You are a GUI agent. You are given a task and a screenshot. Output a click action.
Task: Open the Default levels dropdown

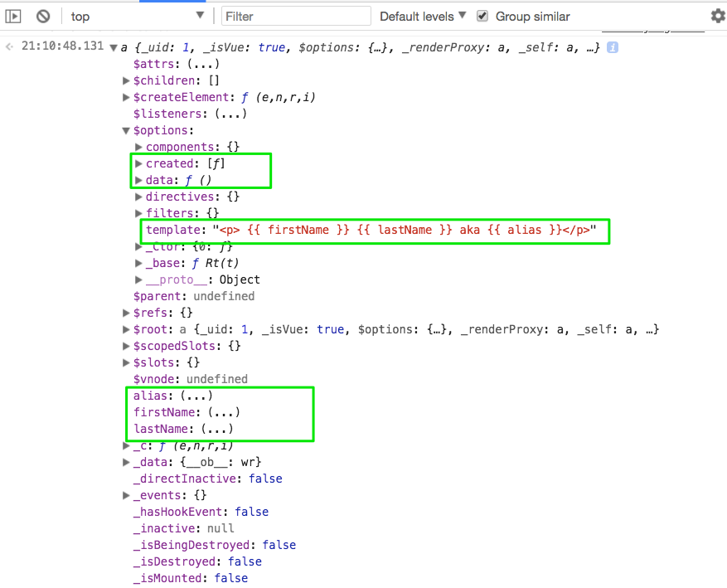coord(423,16)
